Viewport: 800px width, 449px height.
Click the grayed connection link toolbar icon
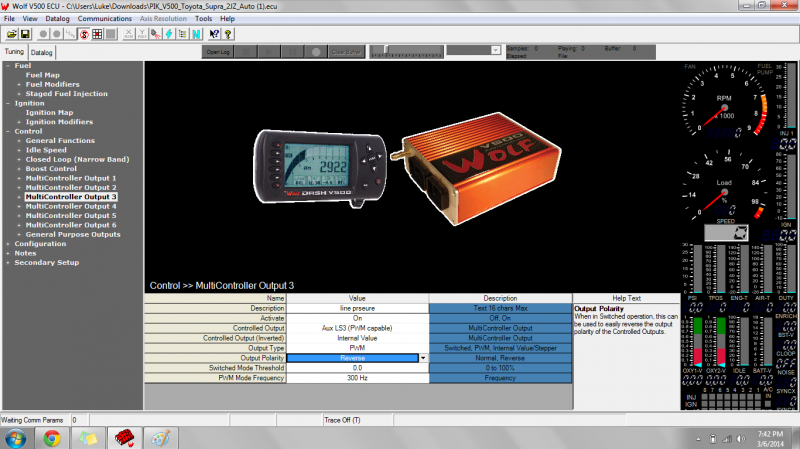70,34
